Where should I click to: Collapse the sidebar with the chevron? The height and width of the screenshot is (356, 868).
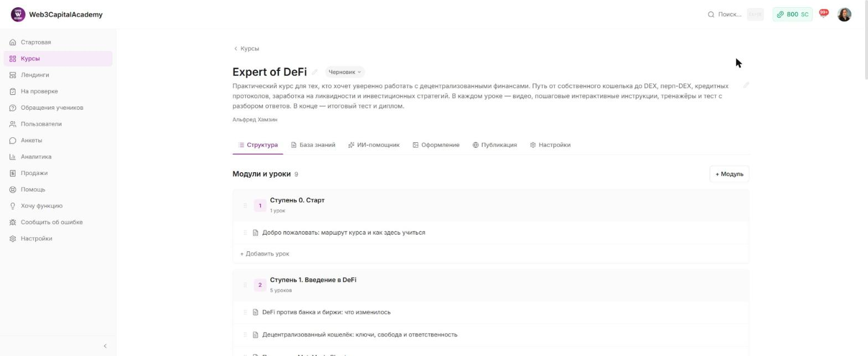105,346
